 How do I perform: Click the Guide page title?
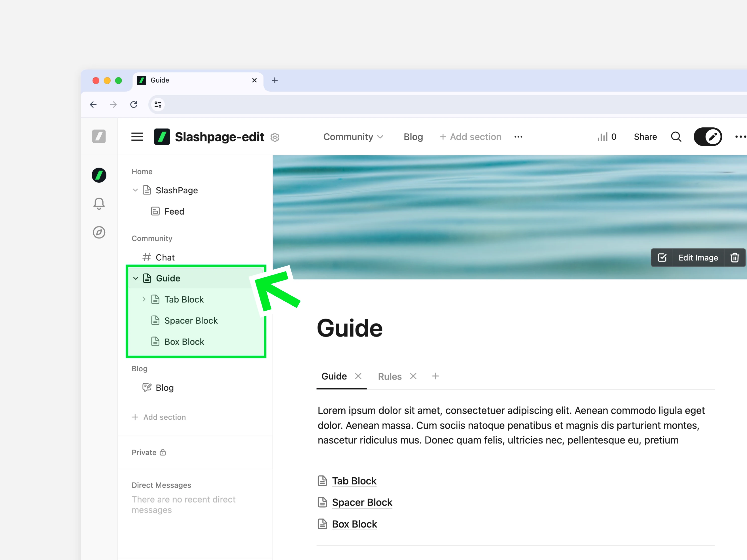click(x=350, y=328)
